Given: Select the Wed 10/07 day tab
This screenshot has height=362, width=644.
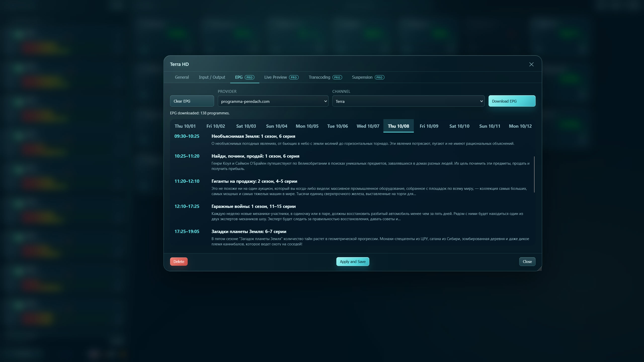Looking at the screenshot, I should coord(368,126).
